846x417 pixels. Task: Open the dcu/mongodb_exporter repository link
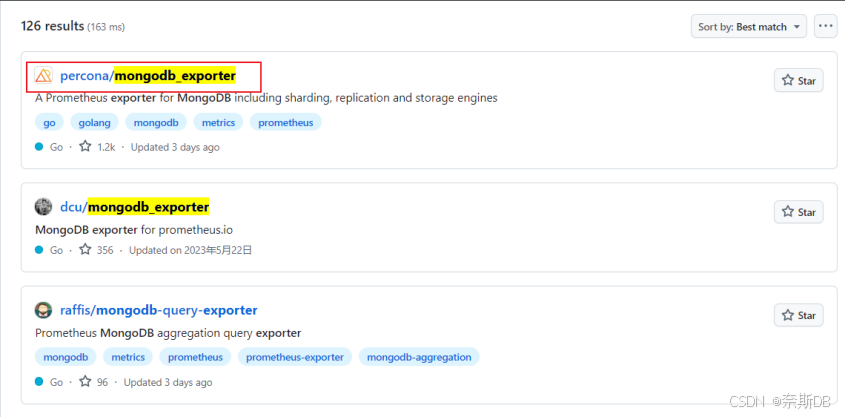point(134,207)
